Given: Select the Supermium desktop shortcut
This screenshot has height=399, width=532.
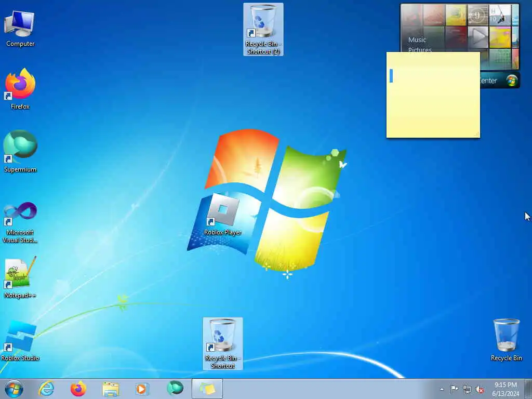Looking at the screenshot, I should [x=20, y=152].
